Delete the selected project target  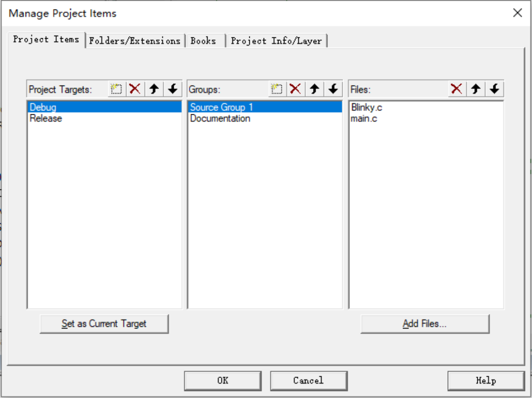click(135, 90)
